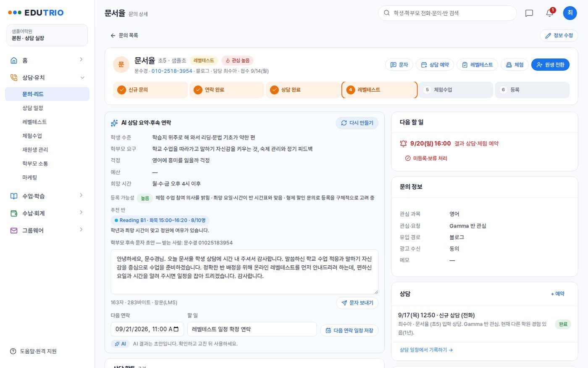Click the 할 일 input field
588x368 pixels.
pos(252,329)
